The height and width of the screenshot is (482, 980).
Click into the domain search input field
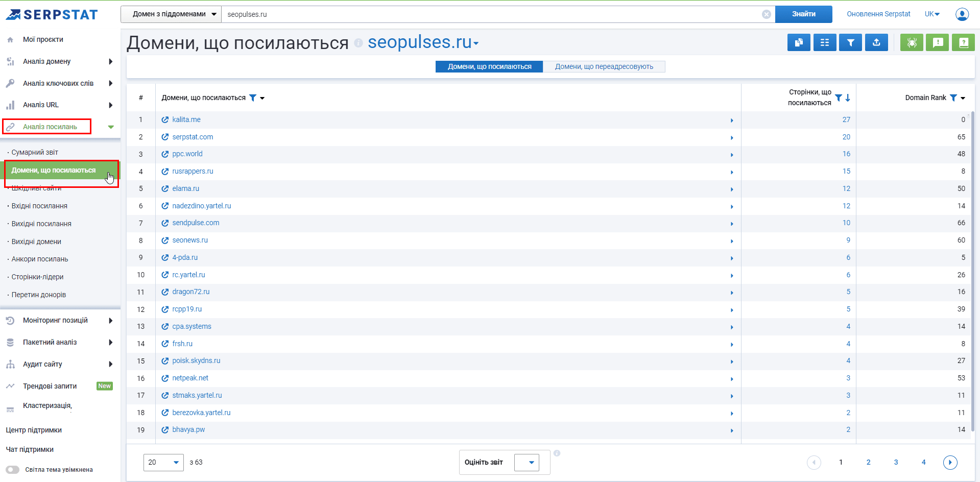tap(493, 14)
